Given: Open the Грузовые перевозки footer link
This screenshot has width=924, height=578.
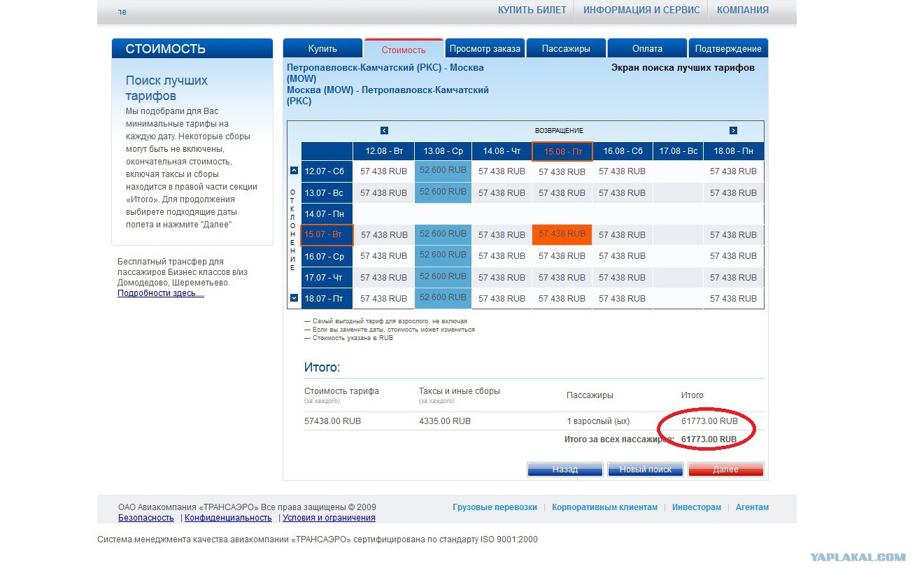Looking at the screenshot, I should [x=495, y=507].
